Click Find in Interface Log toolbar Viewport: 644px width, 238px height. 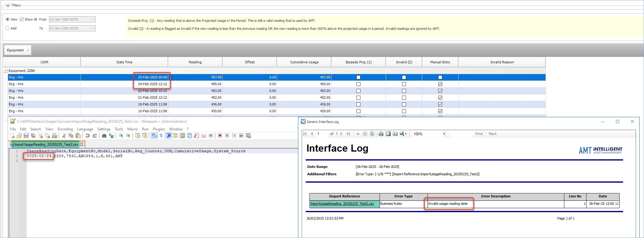[479, 134]
